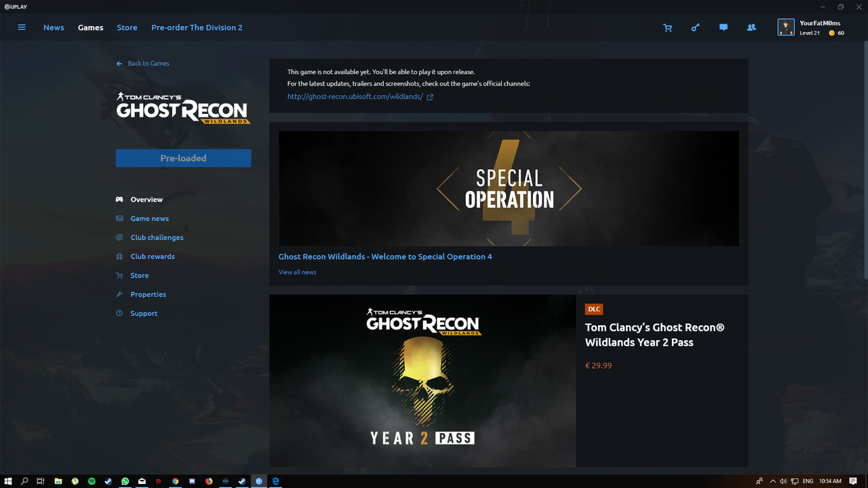
Task: Click the Properties wrench icon
Action: [119, 294]
